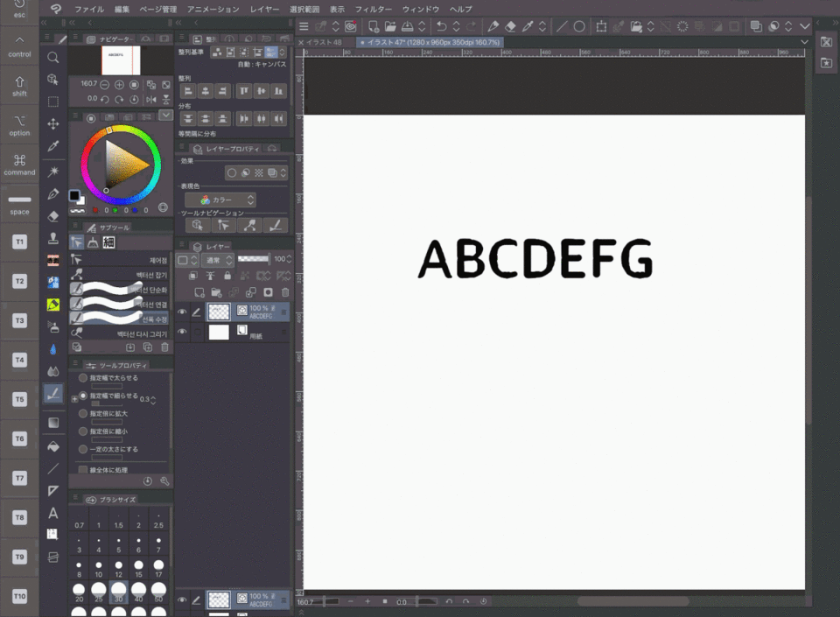
Task: Expand 指定幅で細らせる plus expander
Action: (x=74, y=399)
